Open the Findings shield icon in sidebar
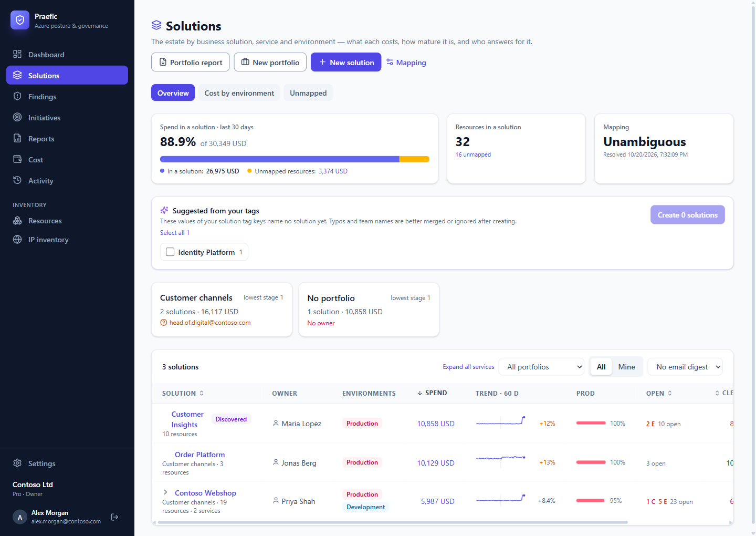Screen dimensions: 756x536 [x=17, y=96]
